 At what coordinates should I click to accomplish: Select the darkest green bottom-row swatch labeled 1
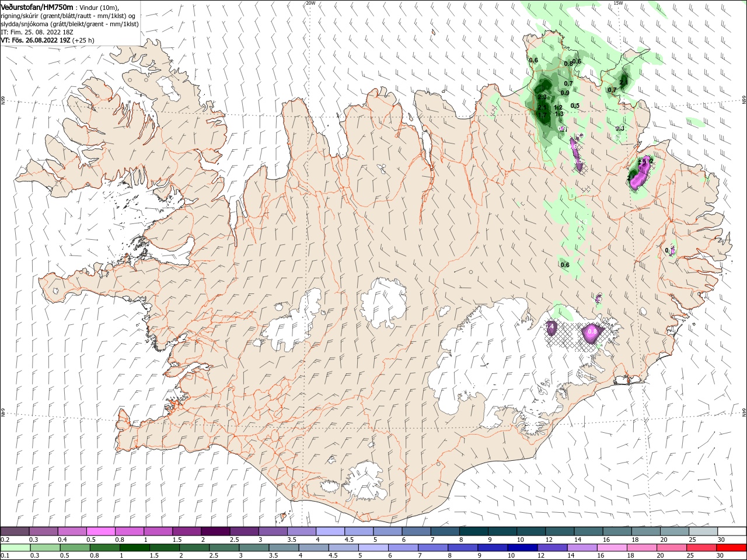point(135,548)
